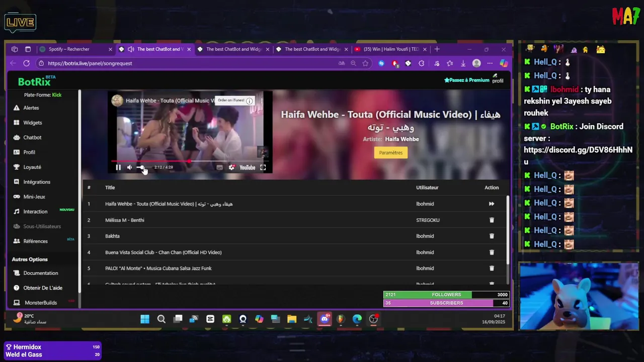The image size is (644, 362).
Task: Open the browser zoom magnifier icon
Action: tap(353, 63)
